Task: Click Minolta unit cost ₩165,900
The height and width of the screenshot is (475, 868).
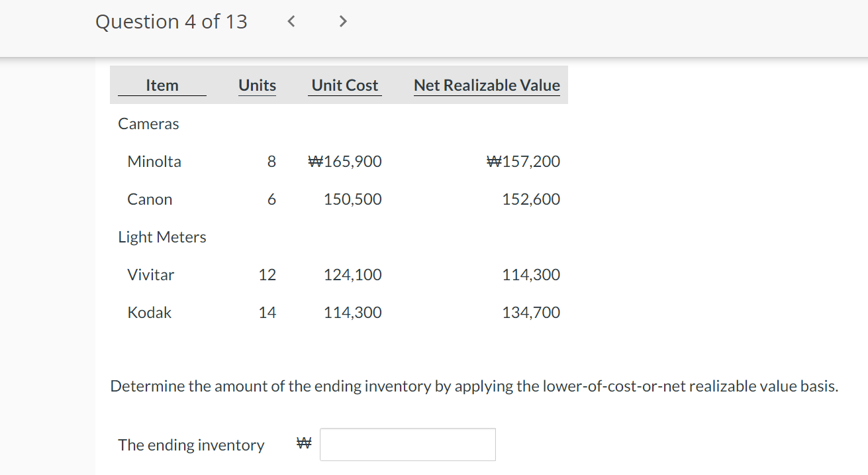Action: click(x=346, y=162)
